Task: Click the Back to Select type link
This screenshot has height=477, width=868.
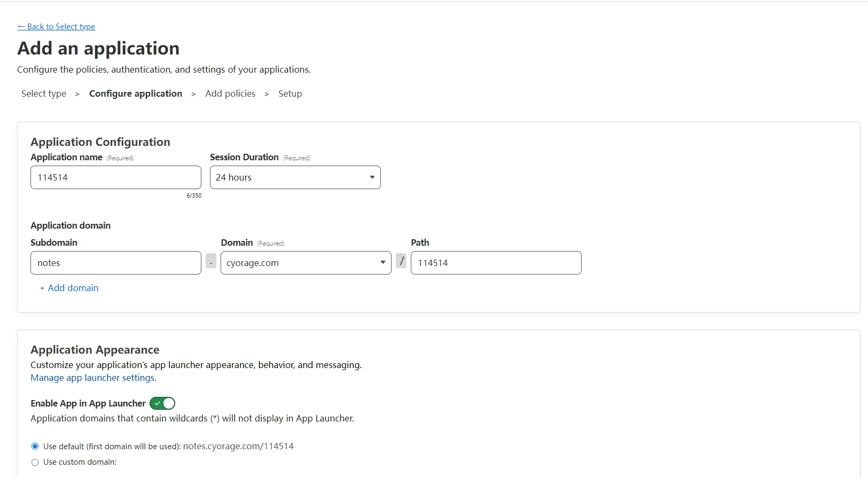Action: [x=56, y=27]
